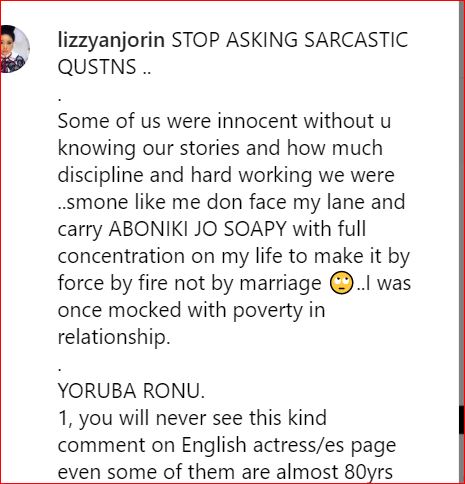Click the text ABONIKI JO SOAPY

[x=198, y=229]
